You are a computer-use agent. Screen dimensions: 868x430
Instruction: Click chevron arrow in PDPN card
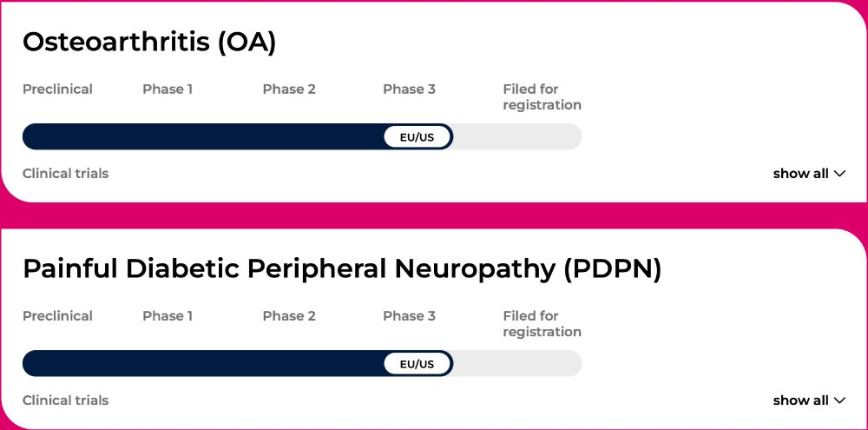(x=839, y=400)
